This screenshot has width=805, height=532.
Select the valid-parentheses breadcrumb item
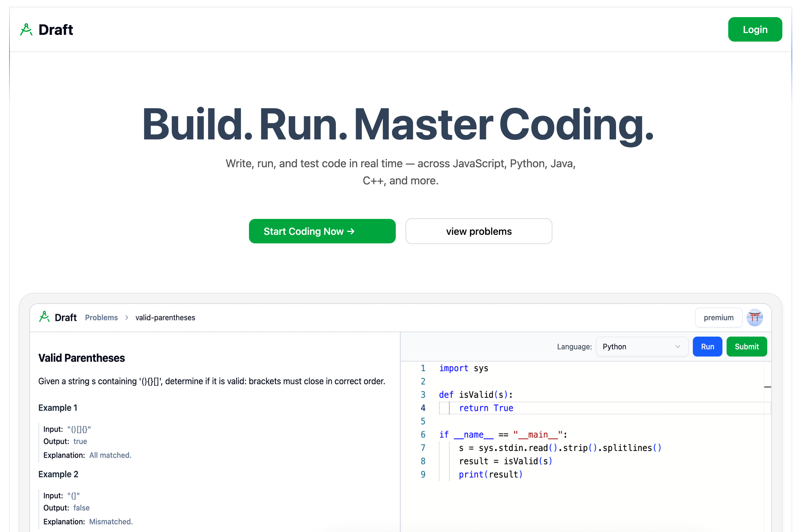pyautogui.click(x=165, y=318)
